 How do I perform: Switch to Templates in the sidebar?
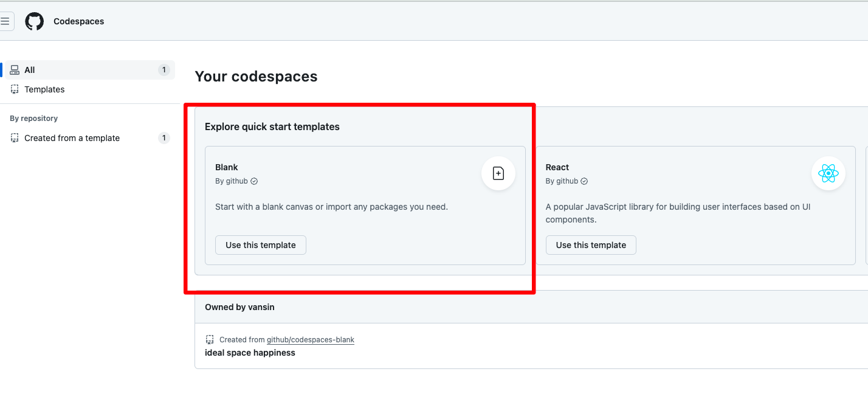tap(44, 89)
